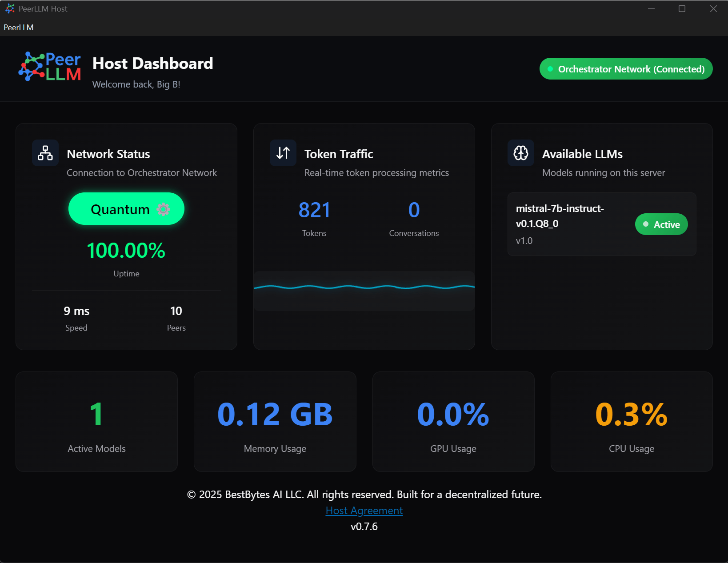Click the GPU Usage card
Screen dimensions: 728x563
(453, 422)
